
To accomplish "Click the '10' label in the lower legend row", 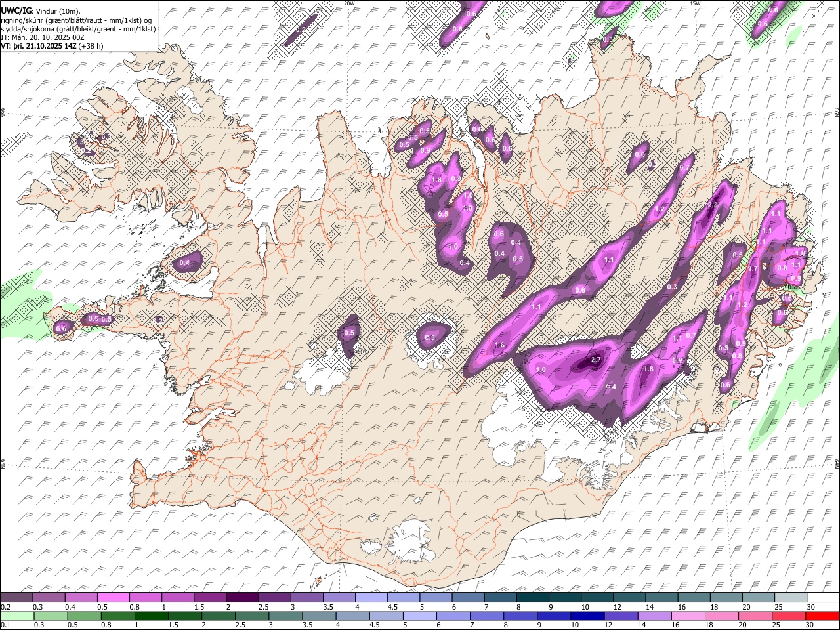I will 576,625.
